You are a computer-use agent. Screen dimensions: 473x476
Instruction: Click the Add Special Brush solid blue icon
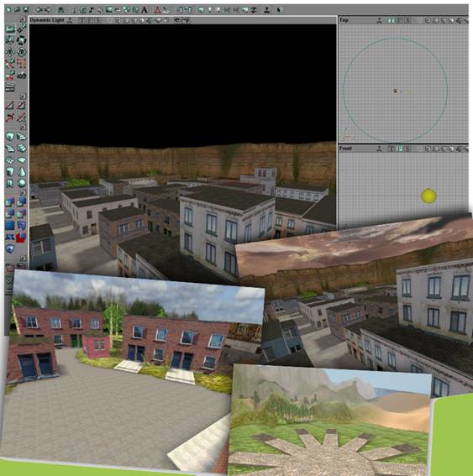(10, 225)
